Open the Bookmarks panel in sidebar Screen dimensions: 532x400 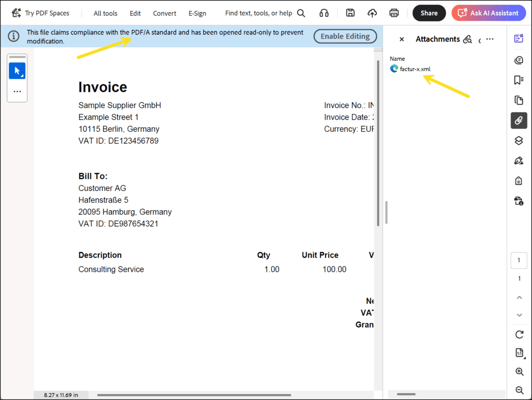518,80
